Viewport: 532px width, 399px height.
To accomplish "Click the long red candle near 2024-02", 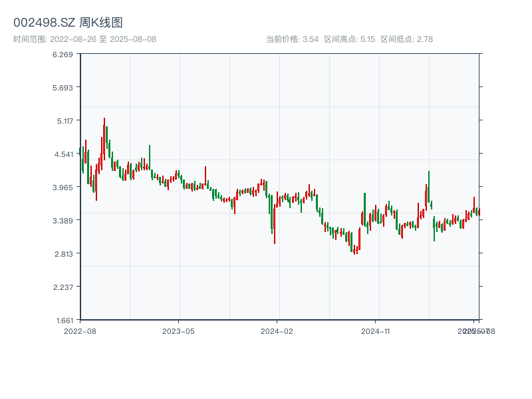I will [x=275, y=218].
